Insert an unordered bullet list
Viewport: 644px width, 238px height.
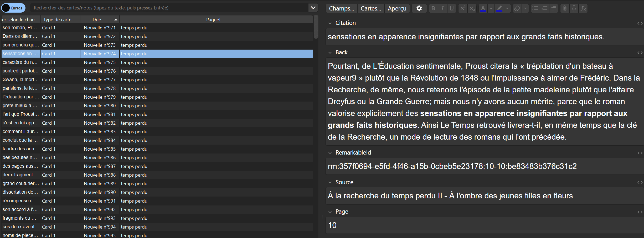click(x=535, y=8)
